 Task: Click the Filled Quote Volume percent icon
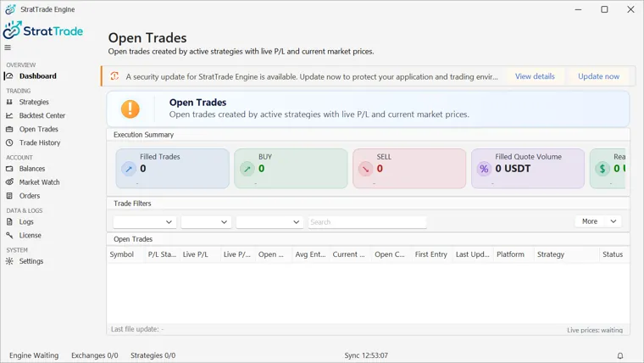[484, 169]
